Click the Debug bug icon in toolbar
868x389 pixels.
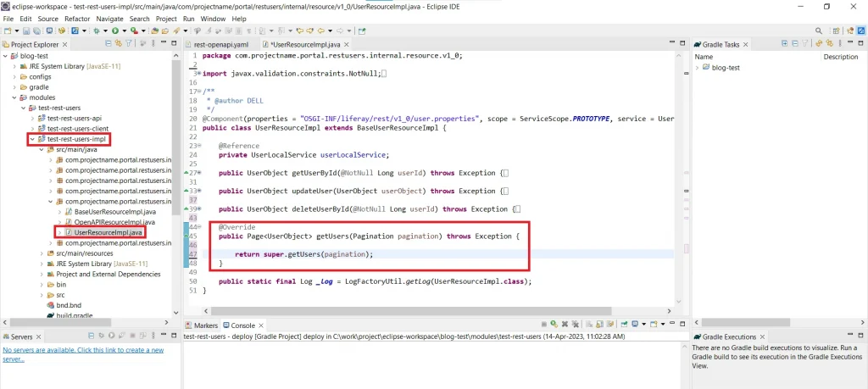tap(97, 31)
